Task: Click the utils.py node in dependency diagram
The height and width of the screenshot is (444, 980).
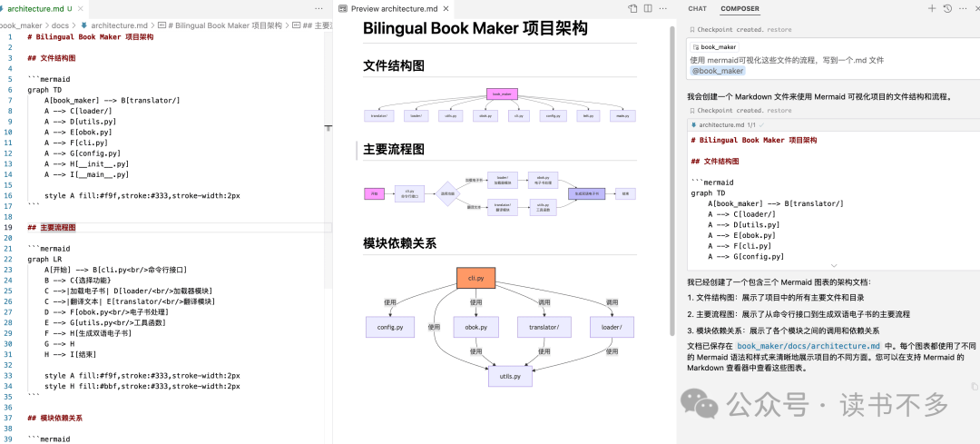Action: coord(510,377)
